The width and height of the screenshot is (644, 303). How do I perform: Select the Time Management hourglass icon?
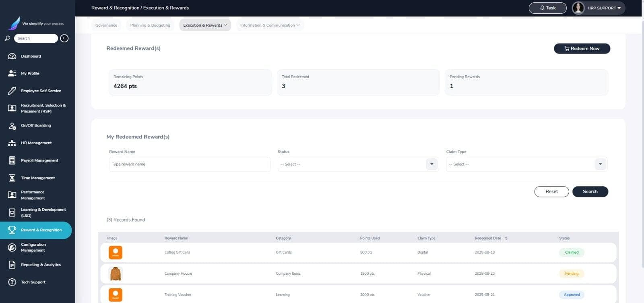tap(12, 178)
